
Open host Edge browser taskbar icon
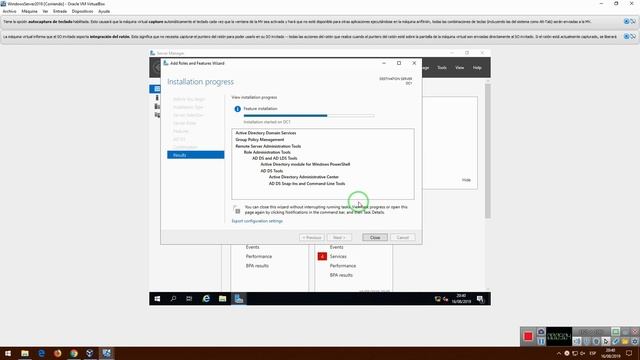coord(41,353)
